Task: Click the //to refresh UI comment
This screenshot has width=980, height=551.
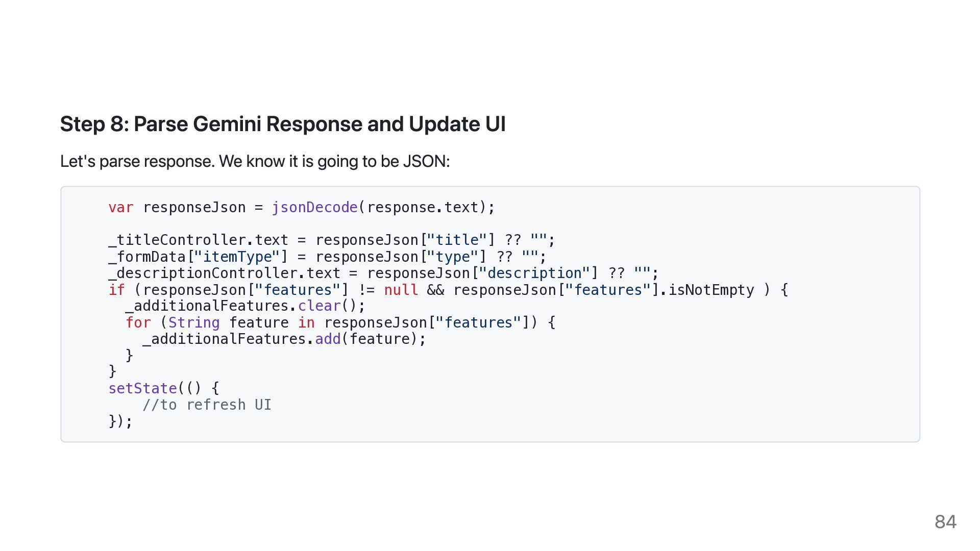Action: coord(207,405)
